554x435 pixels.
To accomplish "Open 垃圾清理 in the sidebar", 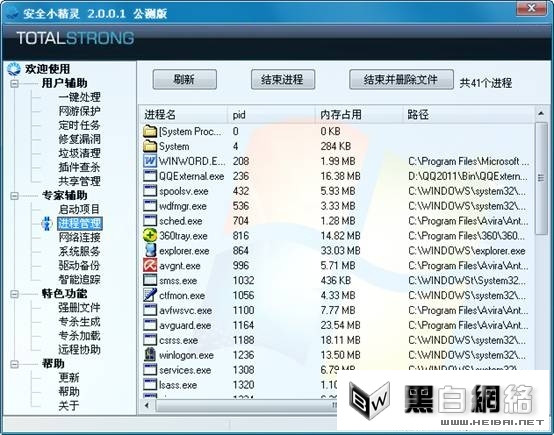I will [79, 153].
